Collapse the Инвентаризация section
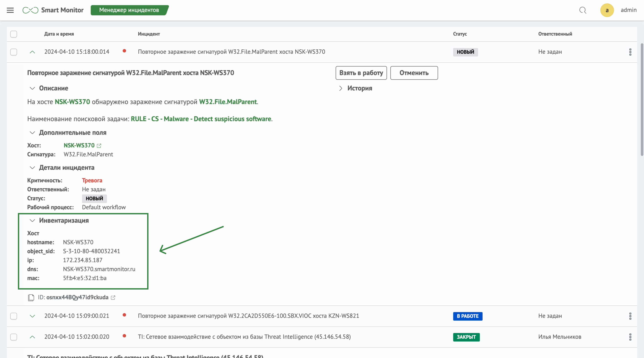 pos(32,221)
